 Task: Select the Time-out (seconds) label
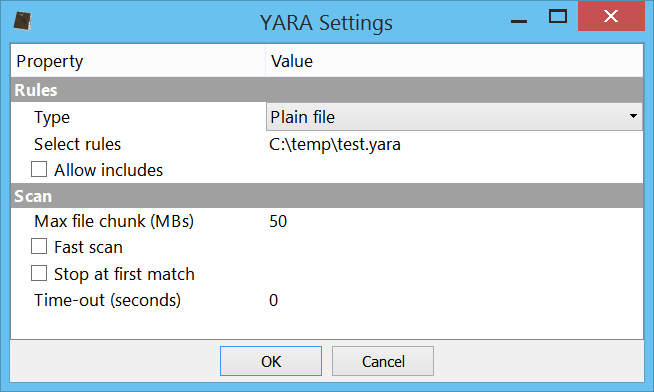pos(108,300)
